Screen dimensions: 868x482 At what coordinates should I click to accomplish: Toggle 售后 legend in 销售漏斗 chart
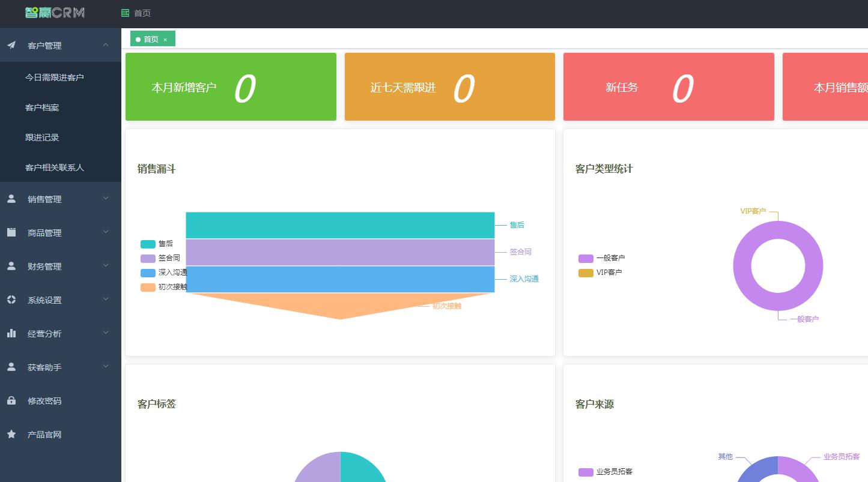click(157, 244)
